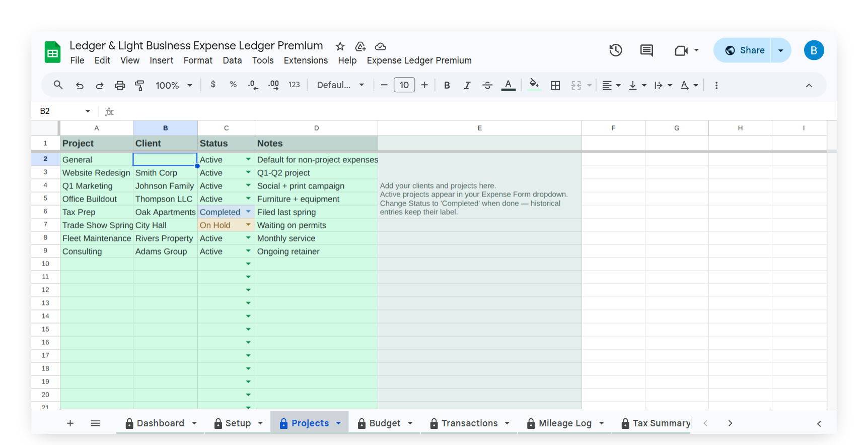Format as currency with dollar icon

tap(213, 85)
